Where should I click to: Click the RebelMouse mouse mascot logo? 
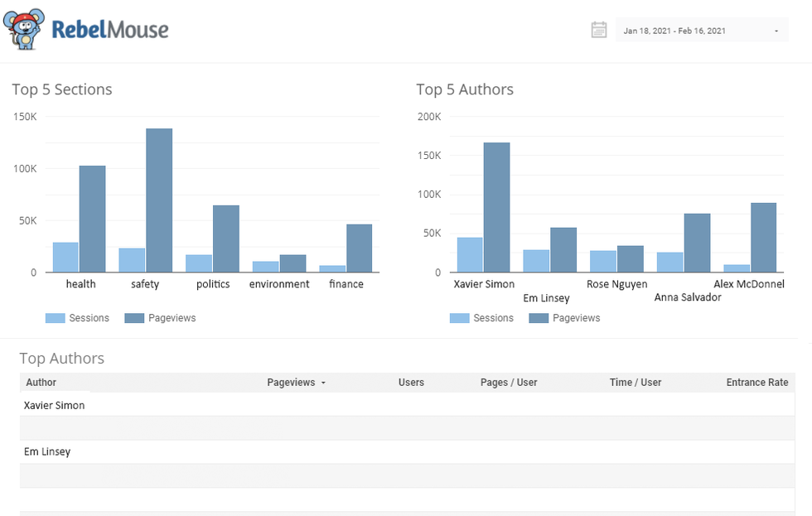pos(23,31)
